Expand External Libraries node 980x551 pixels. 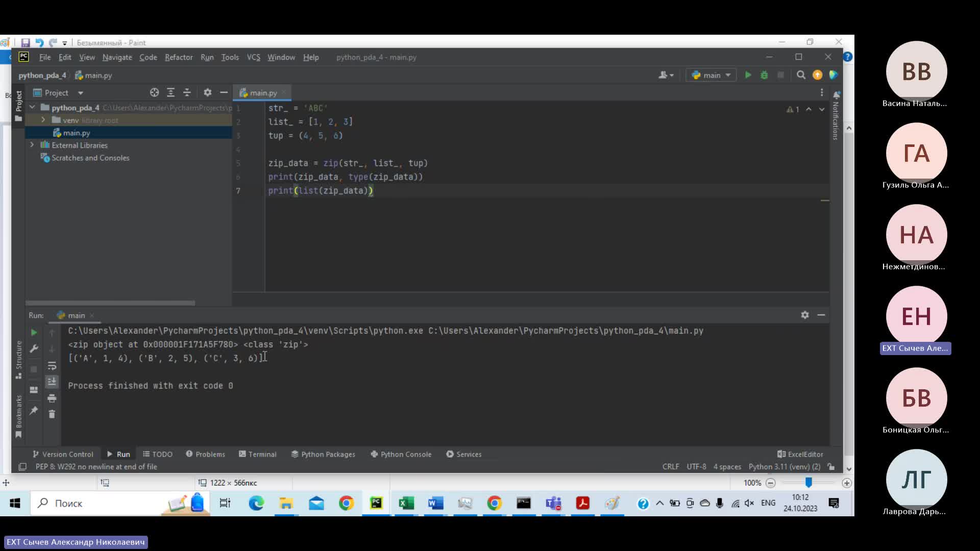pos(32,145)
